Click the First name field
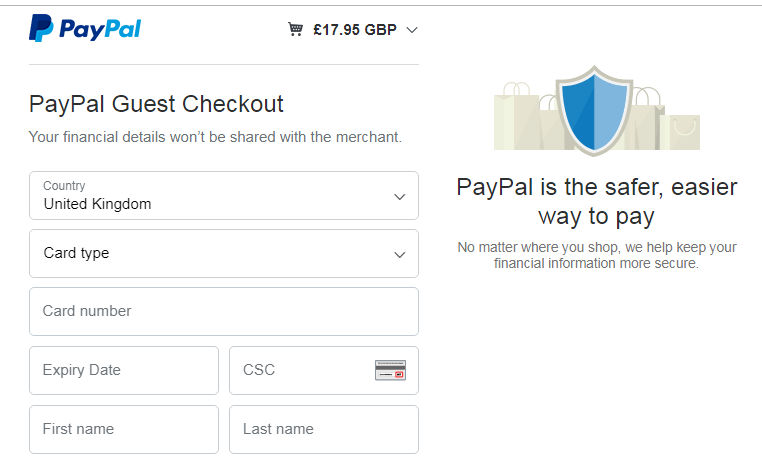Image resolution: width=762 pixels, height=468 pixels. (x=123, y=429)
